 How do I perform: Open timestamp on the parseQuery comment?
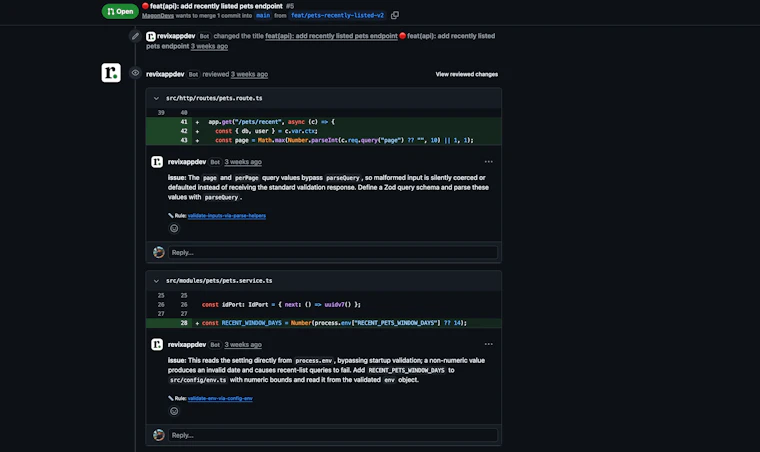click(243, 162)
